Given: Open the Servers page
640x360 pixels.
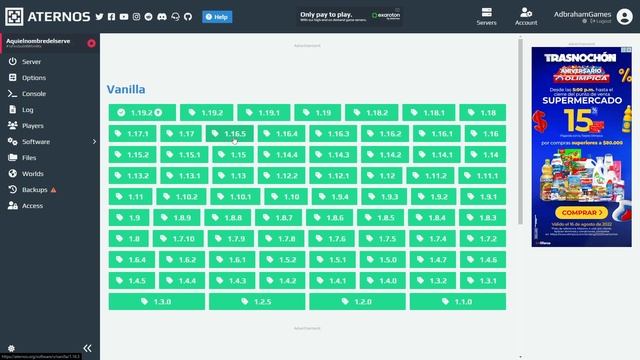Looking at the screenshot, I should coord(487,17).
